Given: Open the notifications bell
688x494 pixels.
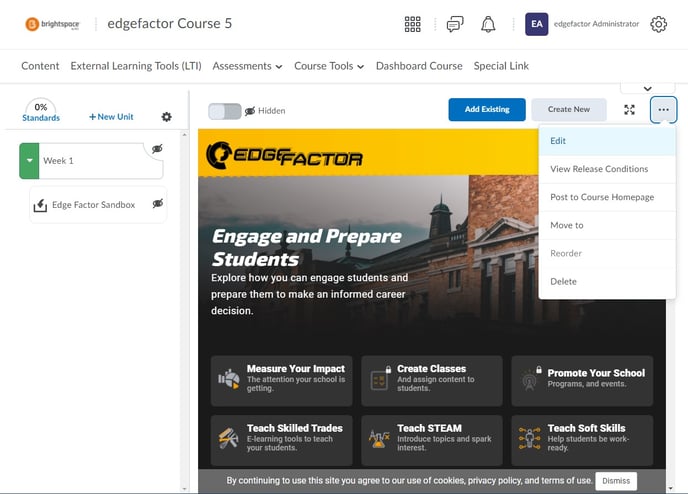Looking at the screenshot, I should pos(488,24).
